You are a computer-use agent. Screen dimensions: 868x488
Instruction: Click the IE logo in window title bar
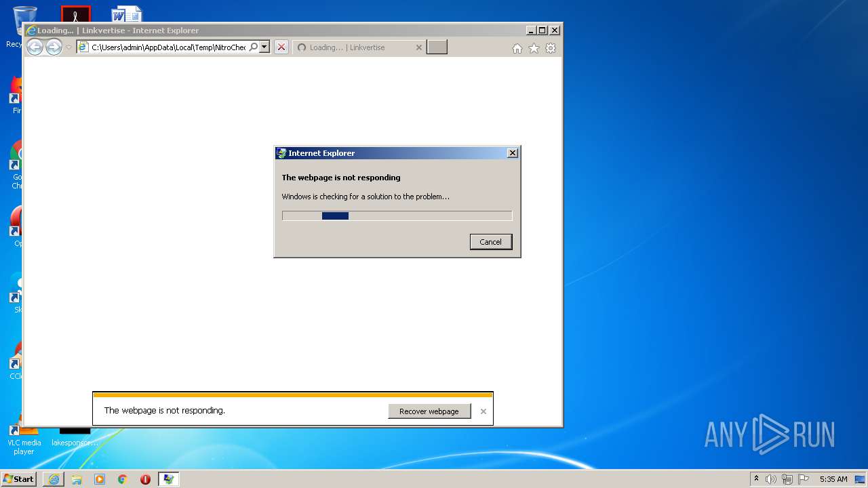31,30
